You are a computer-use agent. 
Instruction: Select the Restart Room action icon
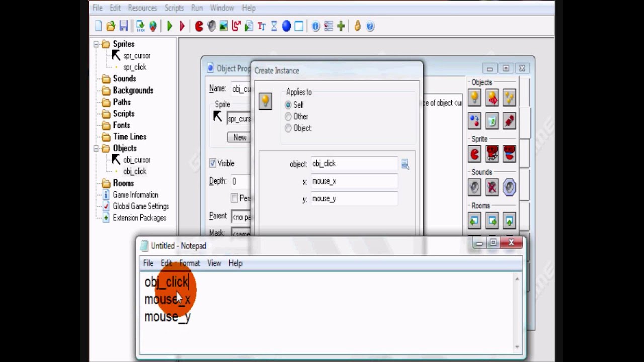509,221
